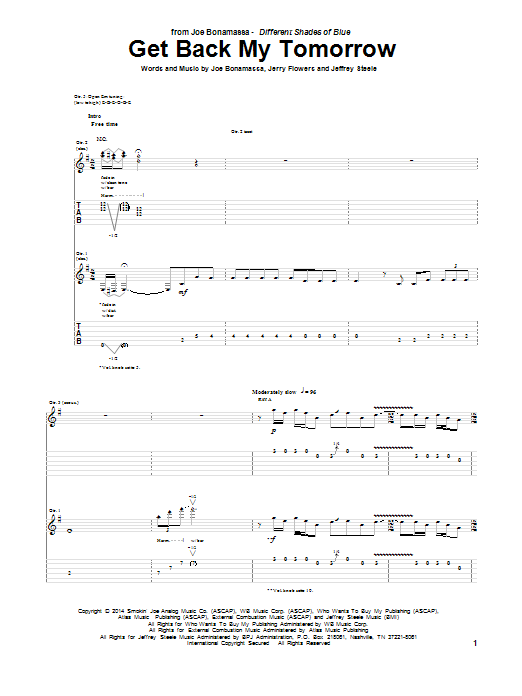522x696 pixels.
Task: Click the second TAB label below Gtr. 1 staff
Action: pos(79,333)
